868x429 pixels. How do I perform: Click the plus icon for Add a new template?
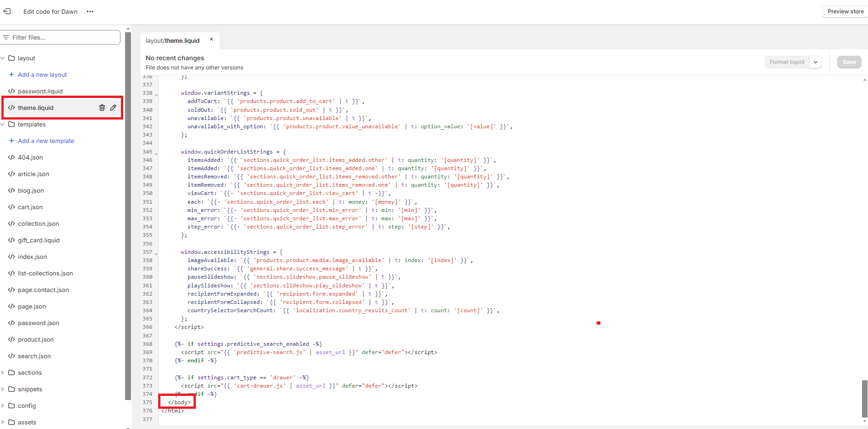click(x=11, y=141)
